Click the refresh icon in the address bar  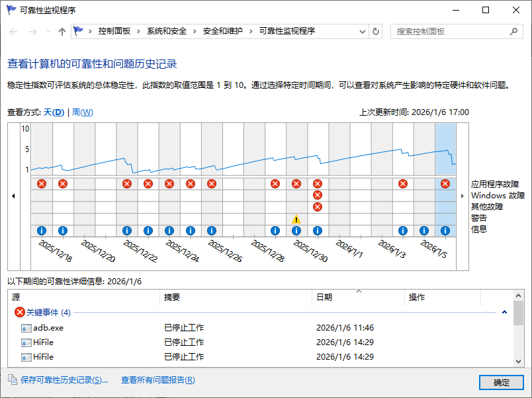pyautogui.click(x=375, y=31)
